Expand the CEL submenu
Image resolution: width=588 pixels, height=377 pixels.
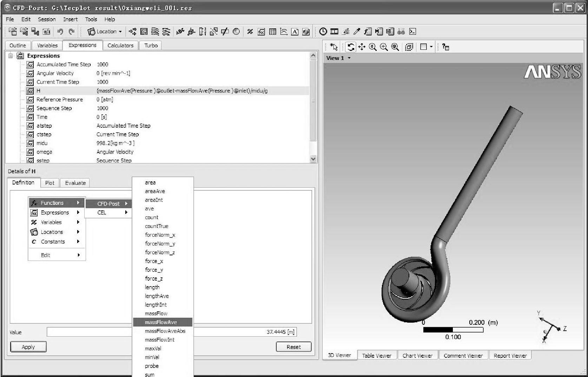coord(108,213)
